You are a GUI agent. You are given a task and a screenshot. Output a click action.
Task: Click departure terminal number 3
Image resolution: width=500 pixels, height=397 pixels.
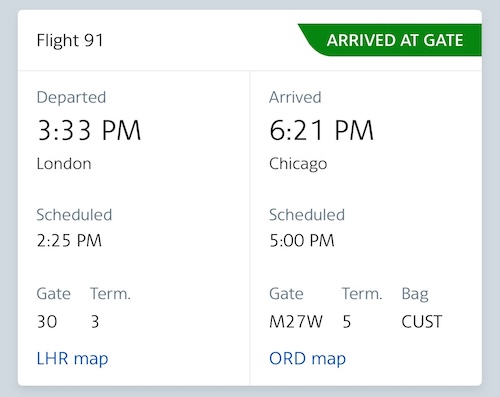95,322
